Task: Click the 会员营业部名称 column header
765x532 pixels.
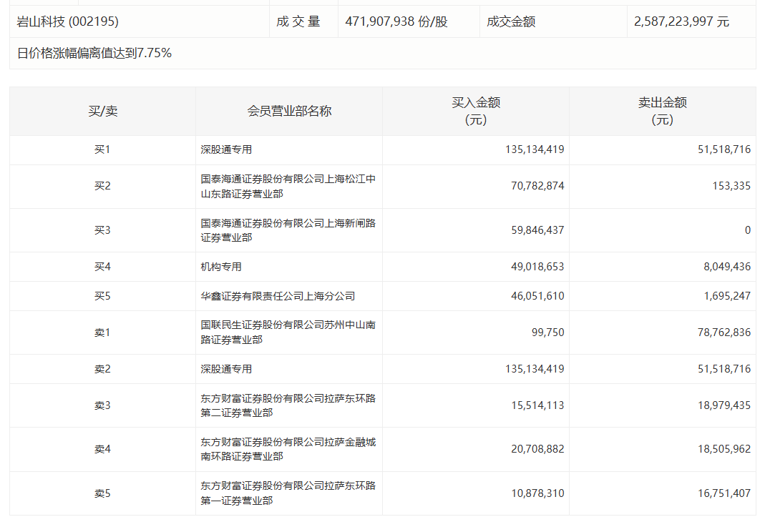Action: [289, 111]
